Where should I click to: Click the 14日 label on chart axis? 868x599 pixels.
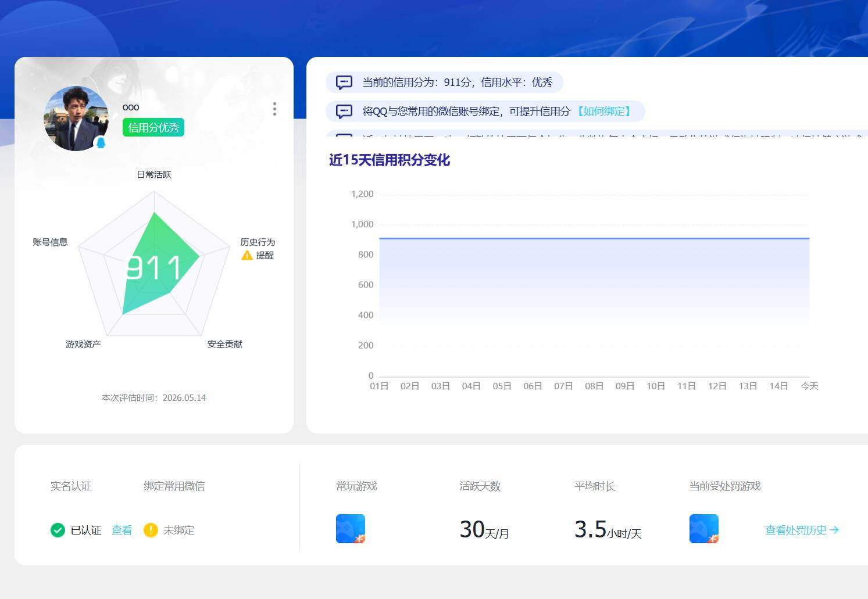point(778,386)
